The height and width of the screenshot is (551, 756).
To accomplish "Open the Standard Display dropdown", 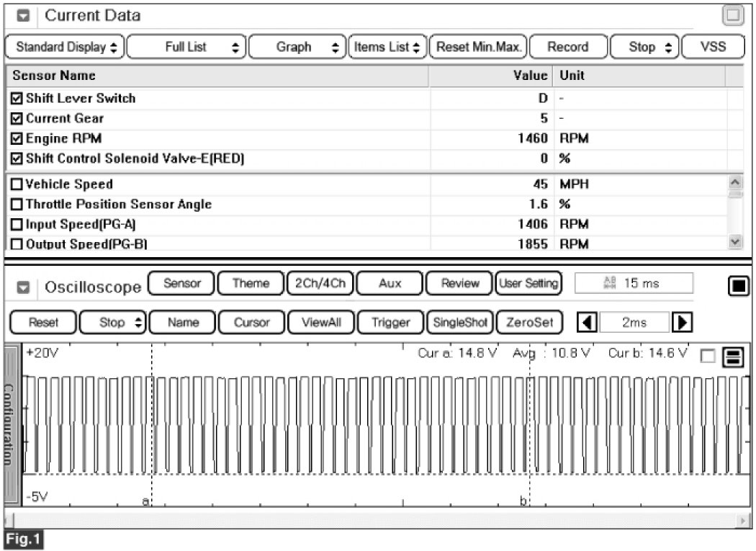I will (x=65, y=47).
